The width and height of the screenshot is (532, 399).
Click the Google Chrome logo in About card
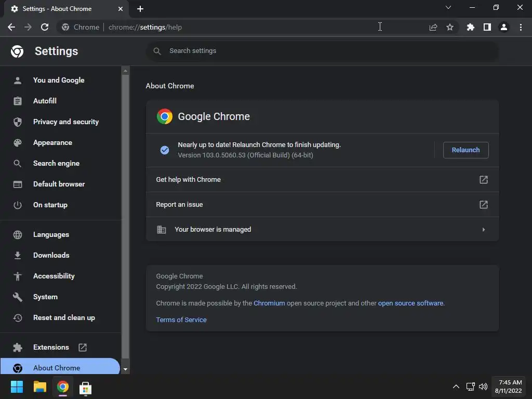click(165, 116)
